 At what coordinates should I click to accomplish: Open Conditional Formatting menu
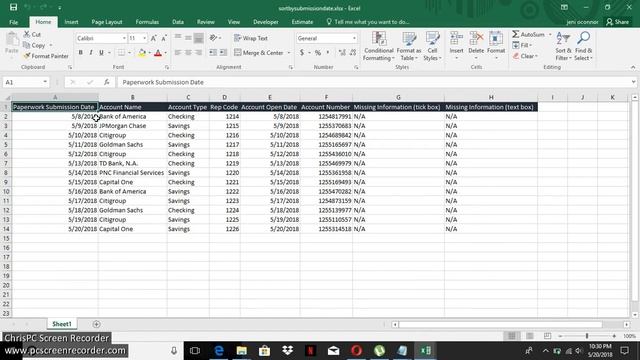[x=379, y=46]
